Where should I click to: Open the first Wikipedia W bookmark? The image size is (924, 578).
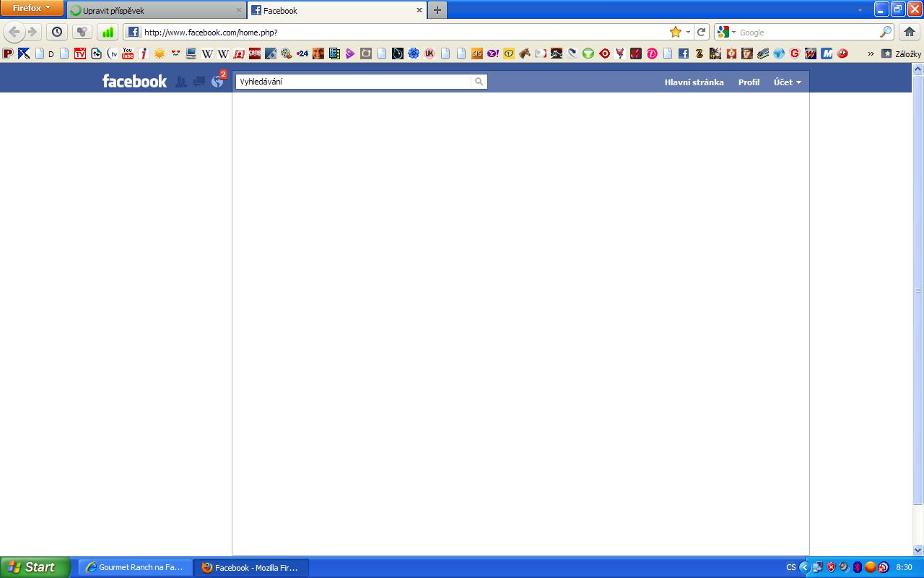pos(207,53)
